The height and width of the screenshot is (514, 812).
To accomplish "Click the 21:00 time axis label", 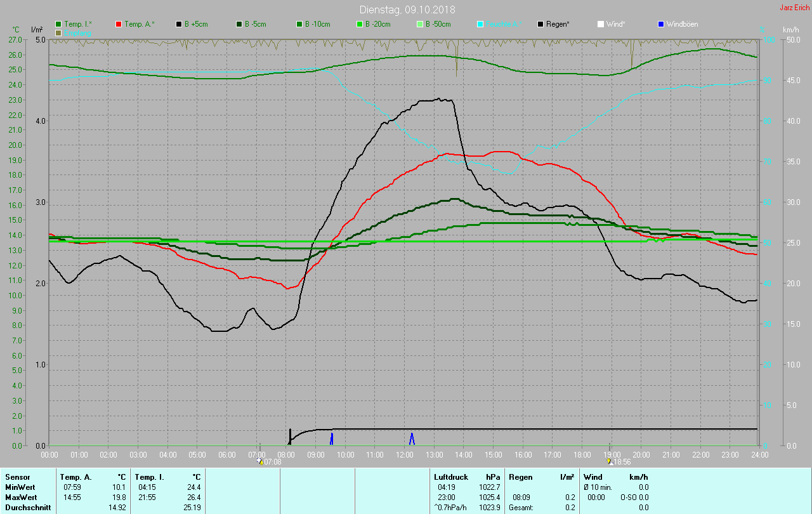I will click(671, 455).
